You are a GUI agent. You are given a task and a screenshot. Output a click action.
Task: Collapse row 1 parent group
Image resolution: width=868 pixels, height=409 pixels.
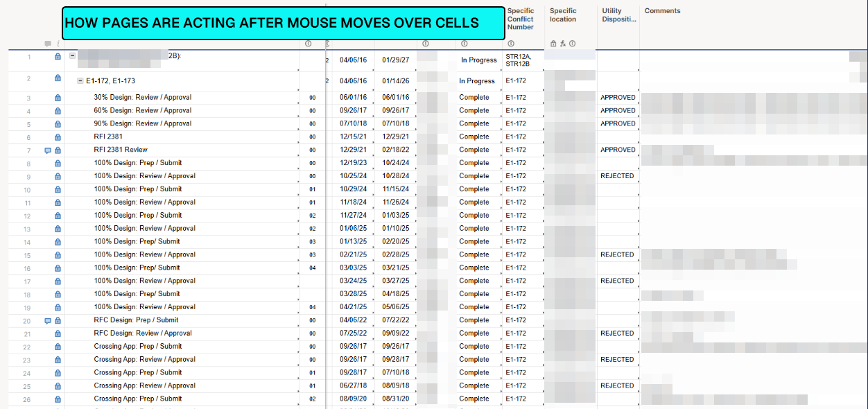[x=73, y=55]
